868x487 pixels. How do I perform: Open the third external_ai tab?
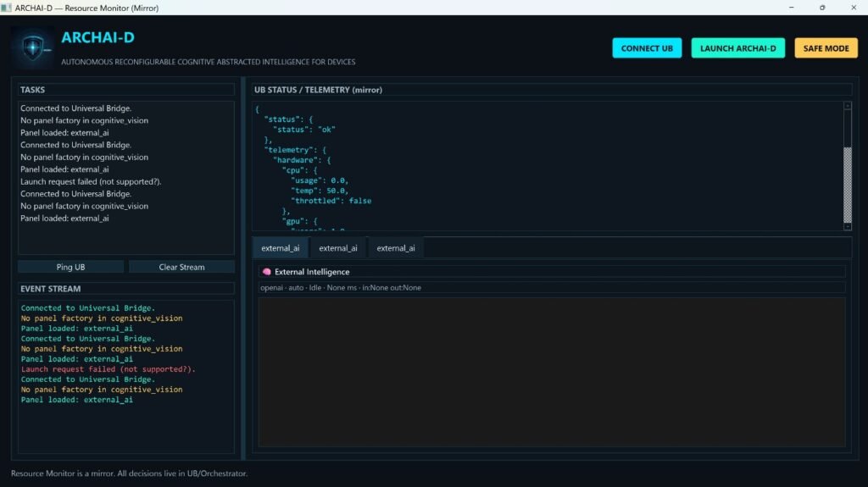click(395, 248)
